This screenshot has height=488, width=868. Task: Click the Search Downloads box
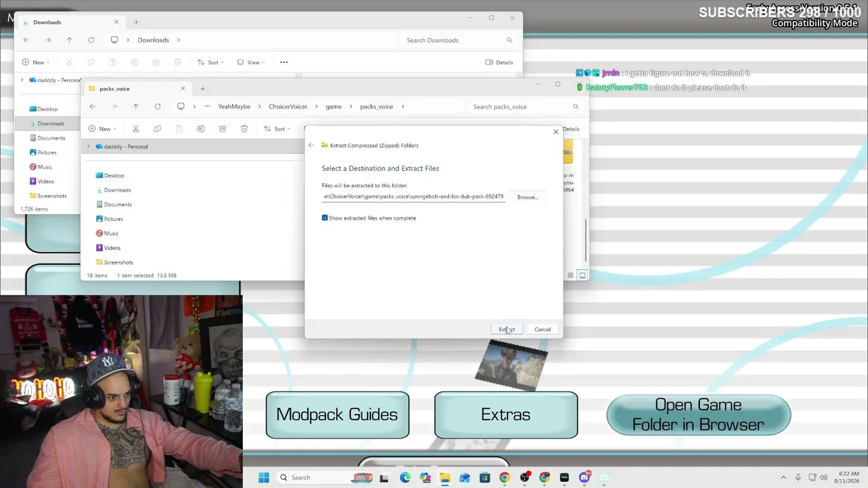[458, 40]
